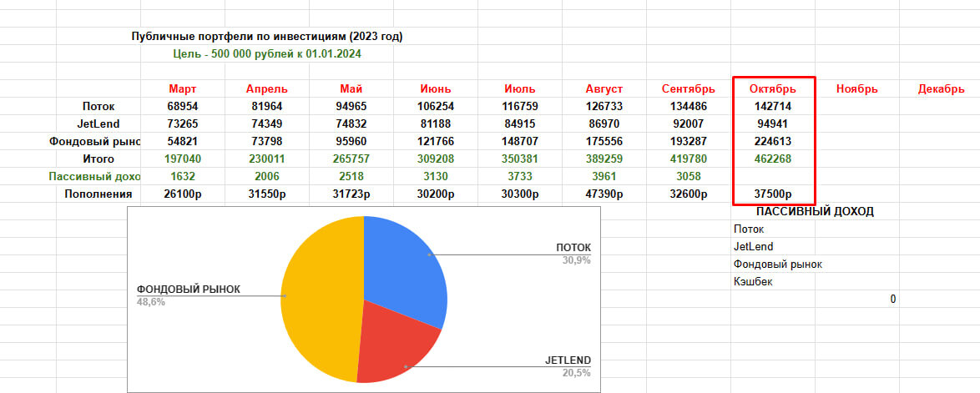Select the total cell 265757
The image size is (980, 393).
[351, 159]
